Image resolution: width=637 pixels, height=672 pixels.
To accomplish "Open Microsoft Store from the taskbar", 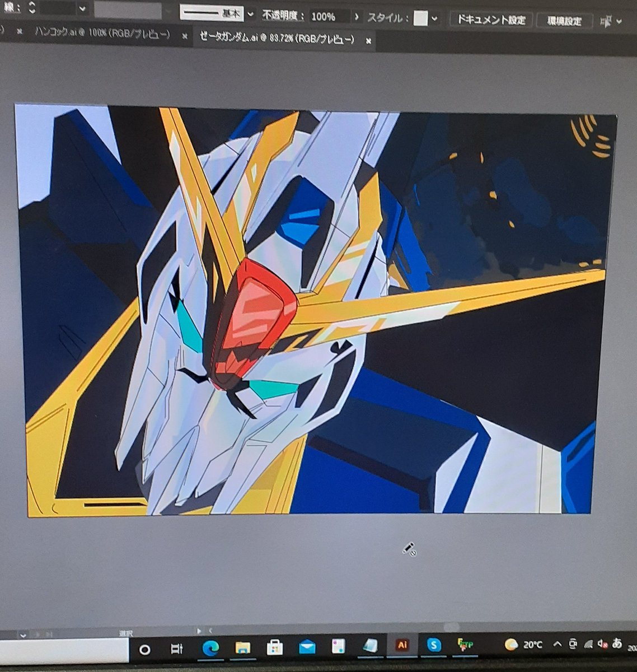I will (274, 647).
